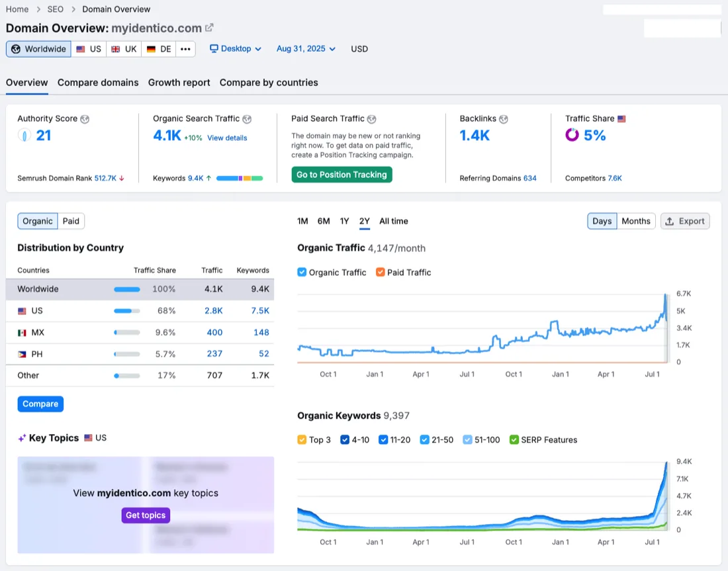The height and width of the screenshot is (571, 728).
Task: Switch to the Paid distribution toggle
Action: (71, 221)
